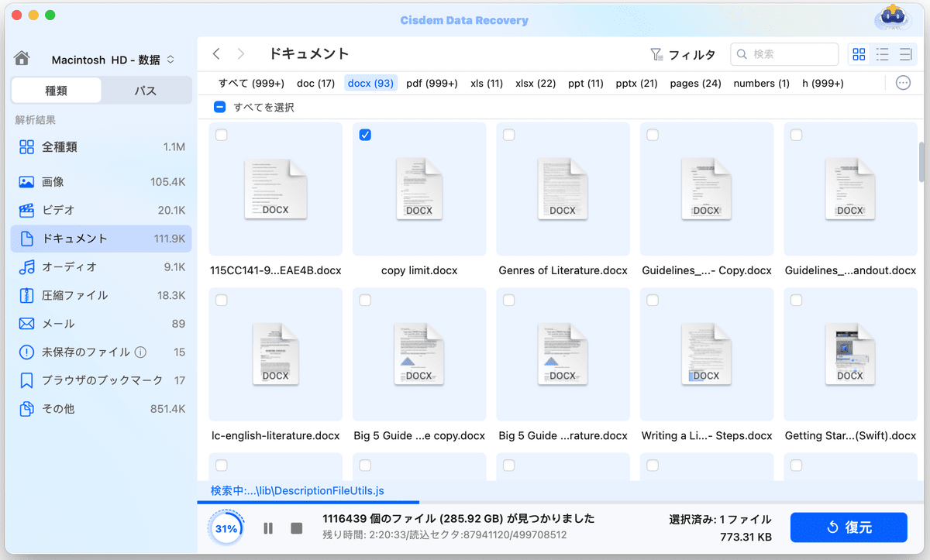Uncheck the copy limit.docx checkbox
930x560 pixels.
(x=366, y=135)
